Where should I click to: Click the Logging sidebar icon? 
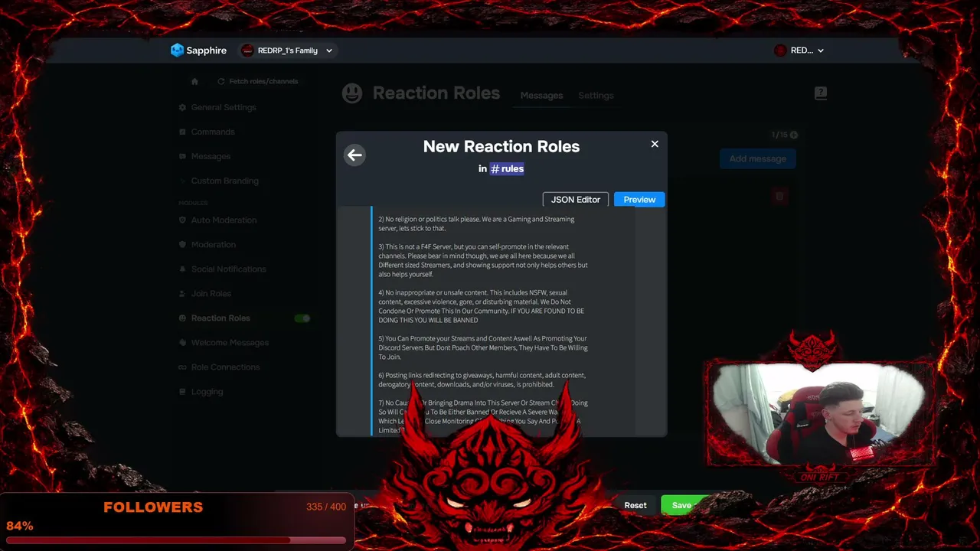pyautogui.click(x=182, y=391)
